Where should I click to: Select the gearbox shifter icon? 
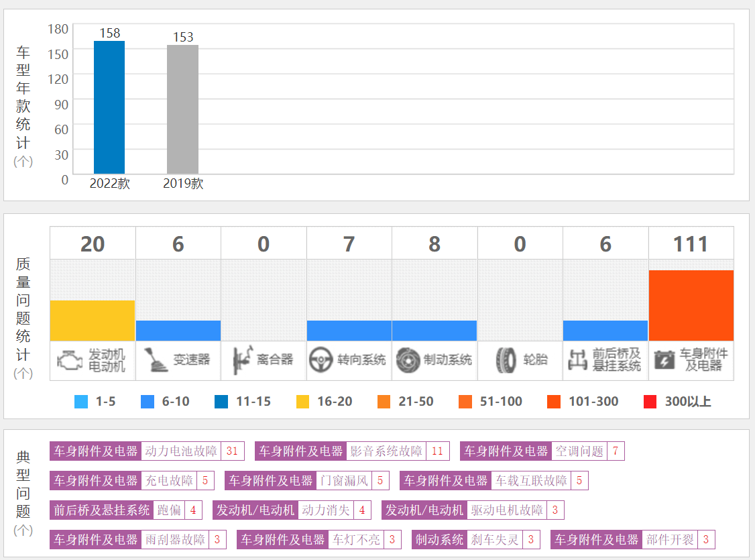pyautogui.click(x=155, y=360)
